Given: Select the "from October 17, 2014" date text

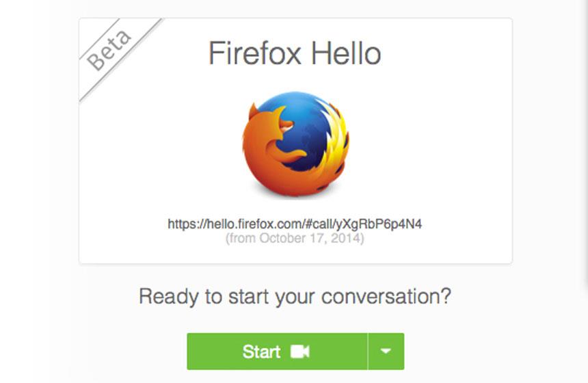Looking at the screenshot, I should [295, 238].
